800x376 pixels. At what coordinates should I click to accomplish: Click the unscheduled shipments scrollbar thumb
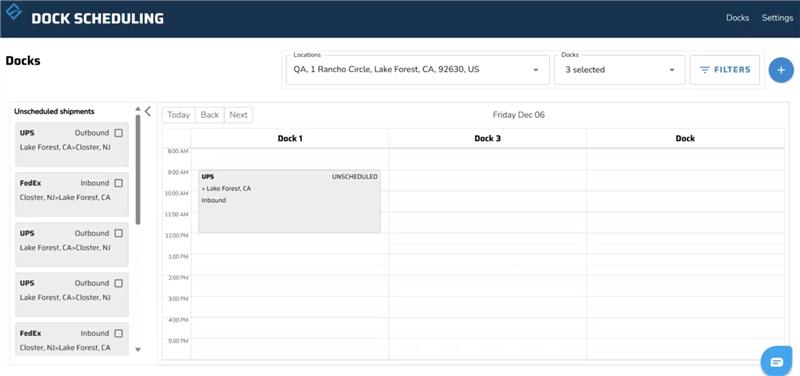[138, 169]
